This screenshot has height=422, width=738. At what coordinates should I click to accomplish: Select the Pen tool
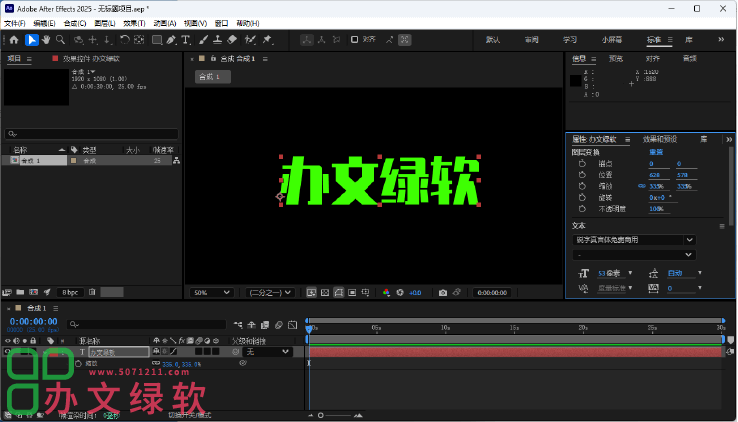pyautogui.click(x=171, y=40)
